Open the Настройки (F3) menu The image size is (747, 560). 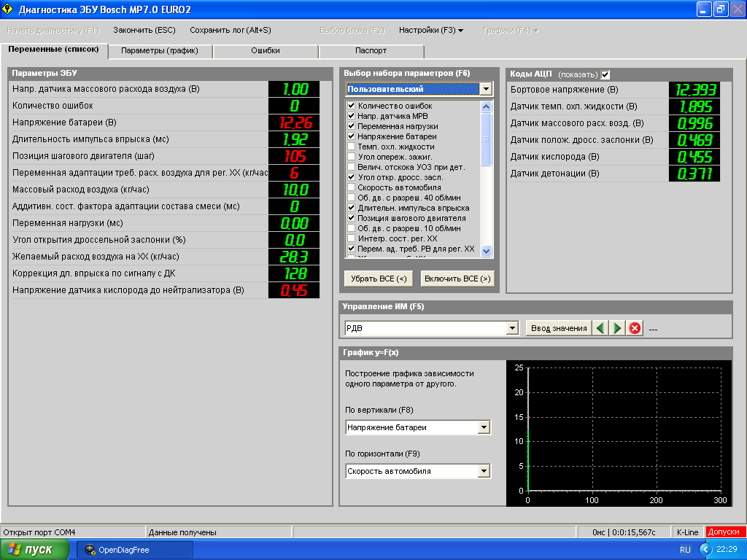click(x=430, y=30)
